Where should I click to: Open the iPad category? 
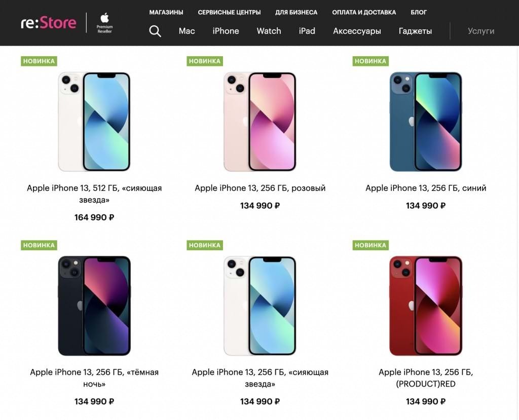[x=307, y=31]
